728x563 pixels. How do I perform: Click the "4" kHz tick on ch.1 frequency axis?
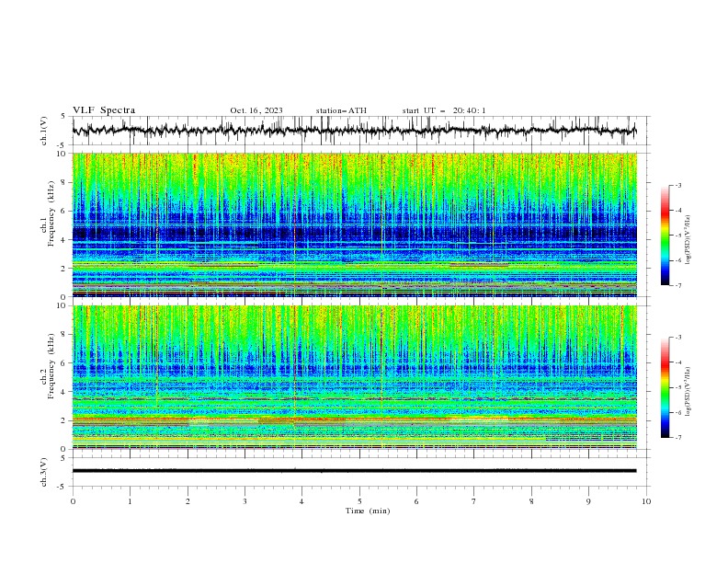coord(64,240)
